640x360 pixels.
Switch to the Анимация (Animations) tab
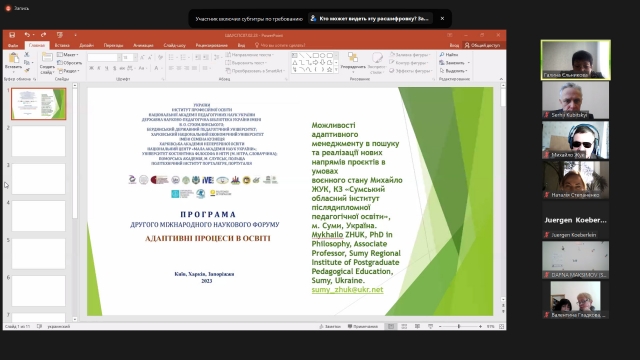point(143,45)
